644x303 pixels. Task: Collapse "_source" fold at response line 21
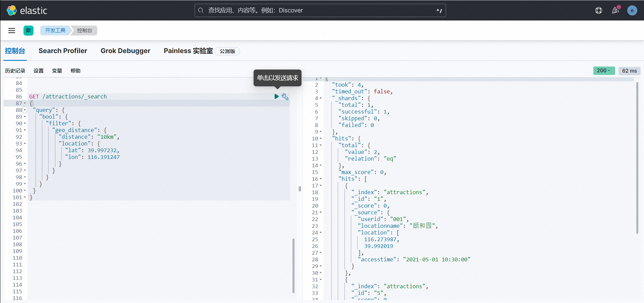(x=321, y=213)
